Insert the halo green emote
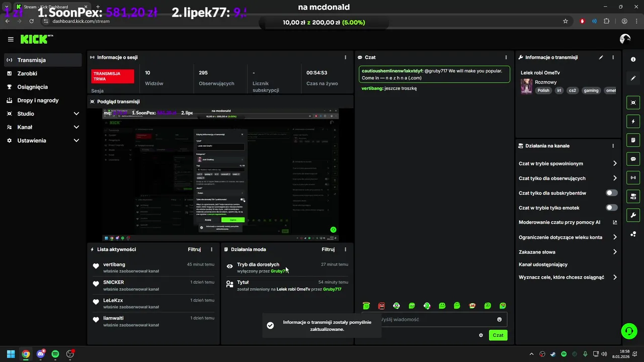644x362 pixels. (366, 306)
